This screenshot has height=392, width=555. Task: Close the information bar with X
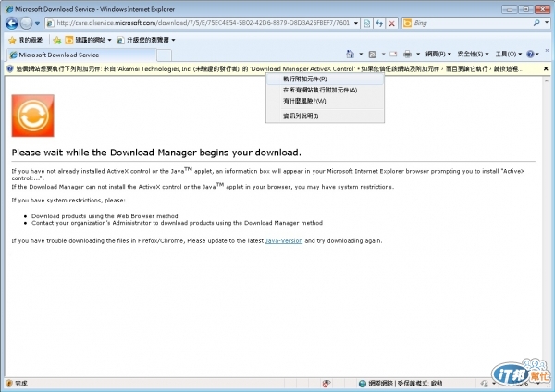pos(546,68)
